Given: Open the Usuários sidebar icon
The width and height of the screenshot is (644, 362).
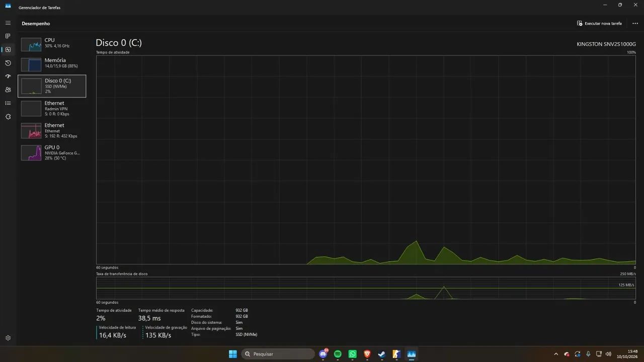Looking at the screenshot, I should click(8, 89).
